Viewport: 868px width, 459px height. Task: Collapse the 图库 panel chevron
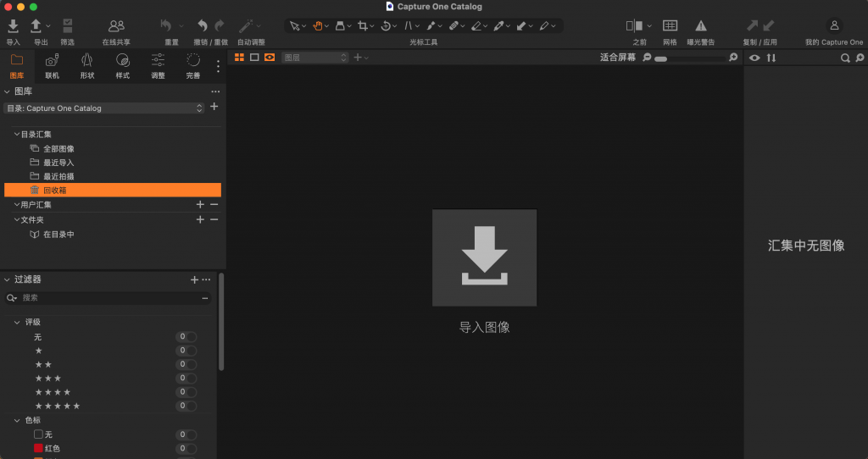[x=7, y=91]
